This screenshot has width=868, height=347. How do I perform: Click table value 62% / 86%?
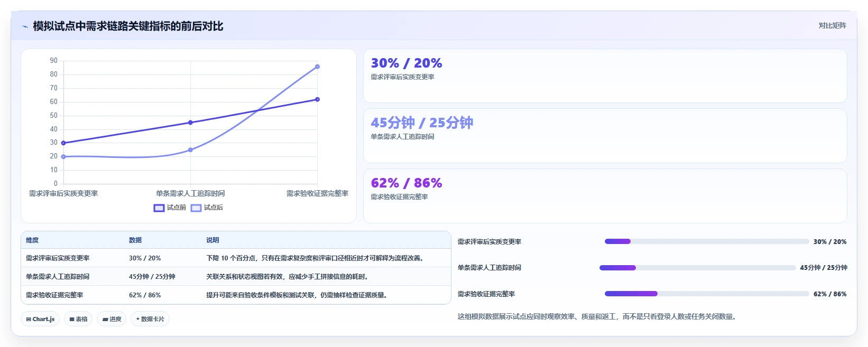tap(145, 295)
